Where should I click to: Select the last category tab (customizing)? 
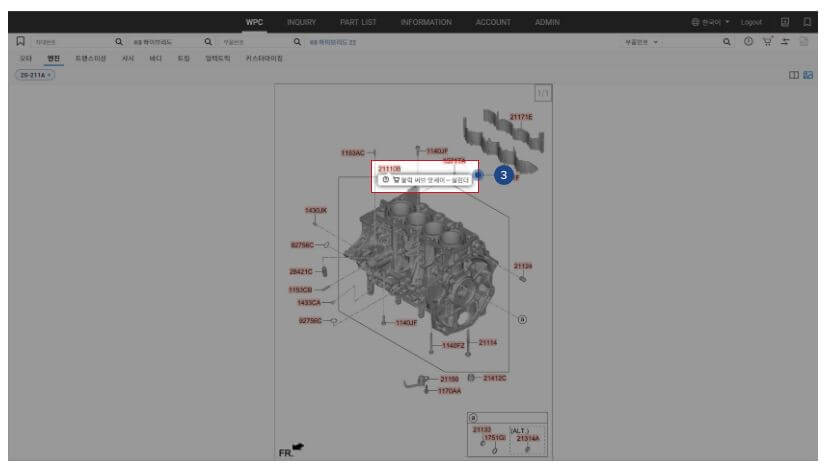coord(264,59)
